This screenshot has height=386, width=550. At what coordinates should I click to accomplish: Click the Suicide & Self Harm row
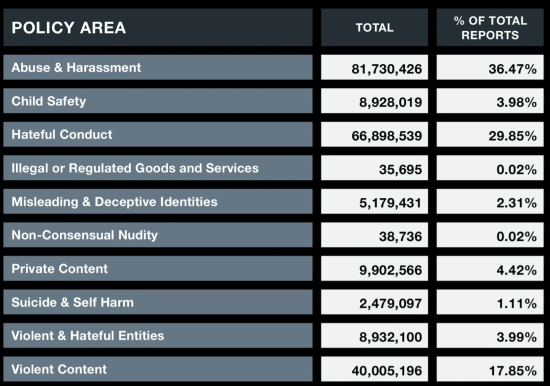158,302
